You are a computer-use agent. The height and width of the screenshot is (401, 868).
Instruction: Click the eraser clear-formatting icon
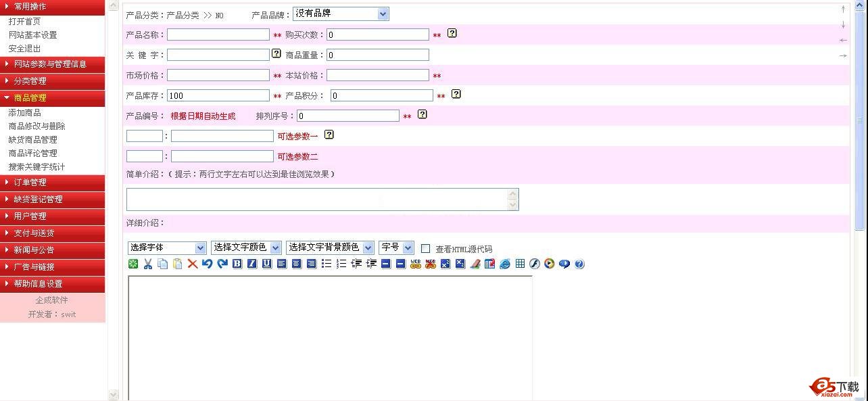tap(475, 264)
